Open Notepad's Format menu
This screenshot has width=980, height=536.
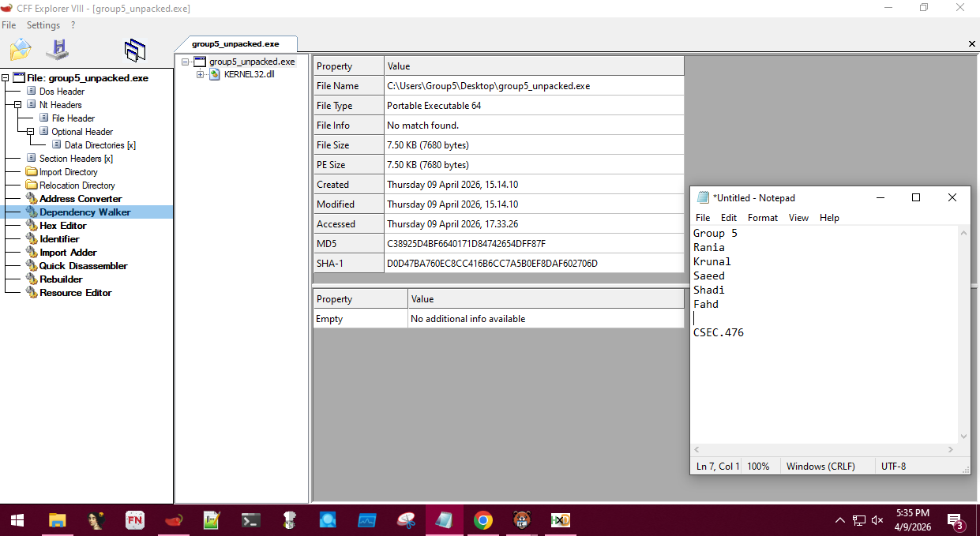coord(763,218)
